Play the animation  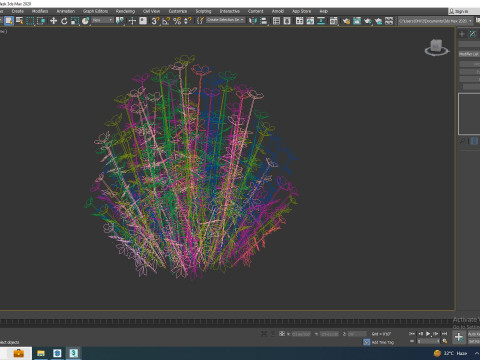point(428,333)
